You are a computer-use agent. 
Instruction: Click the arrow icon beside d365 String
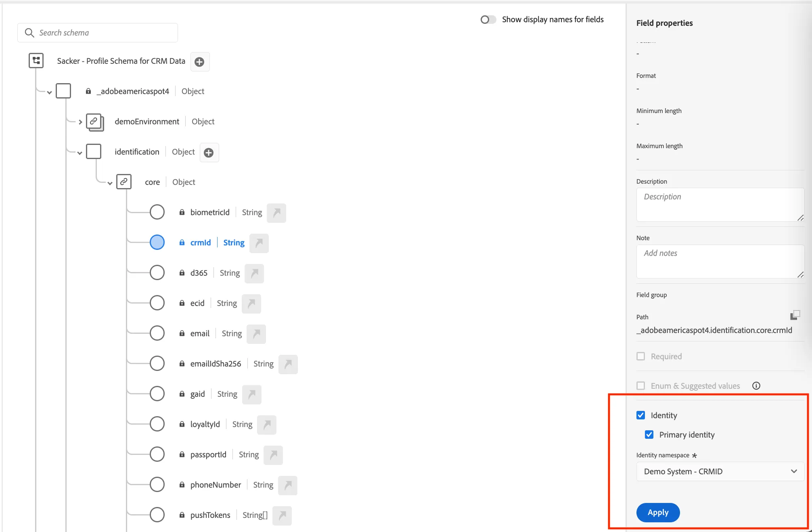254,273
